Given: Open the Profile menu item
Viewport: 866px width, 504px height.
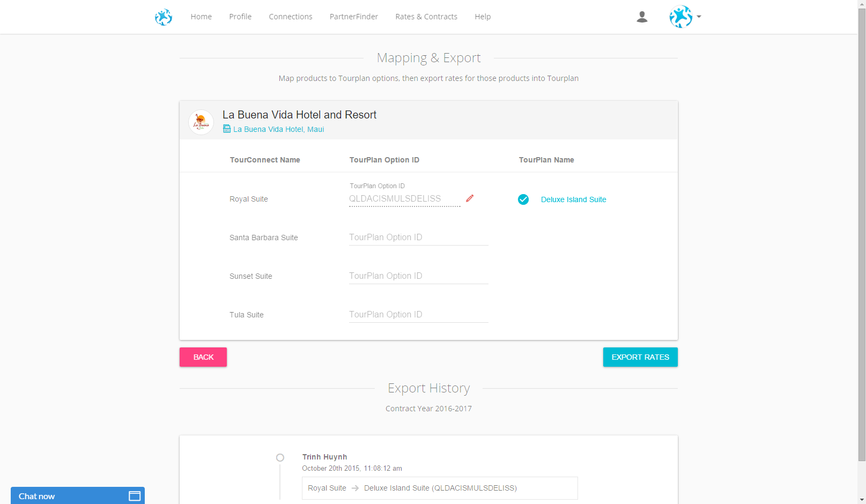Looking at the screenshot, I should (x=240, y=17).
